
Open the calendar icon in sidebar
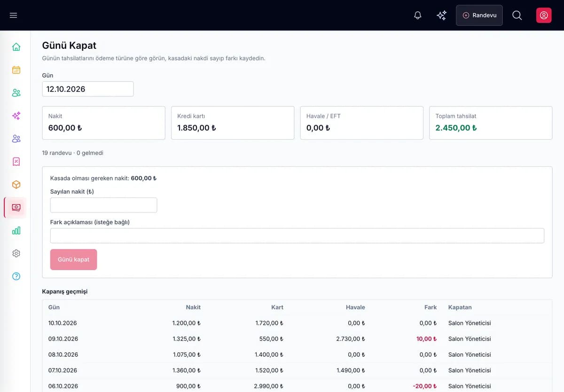coord(16,70)
